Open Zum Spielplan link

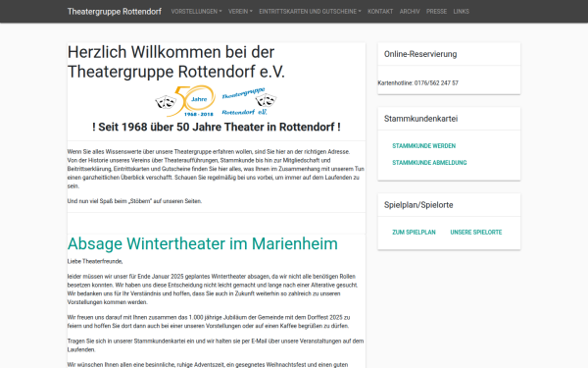coord(414,232)
